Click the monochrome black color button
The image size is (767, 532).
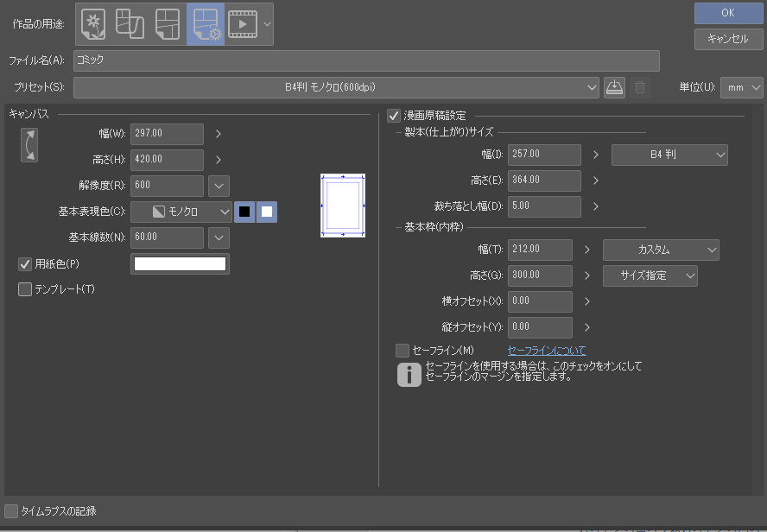[244, 212]
